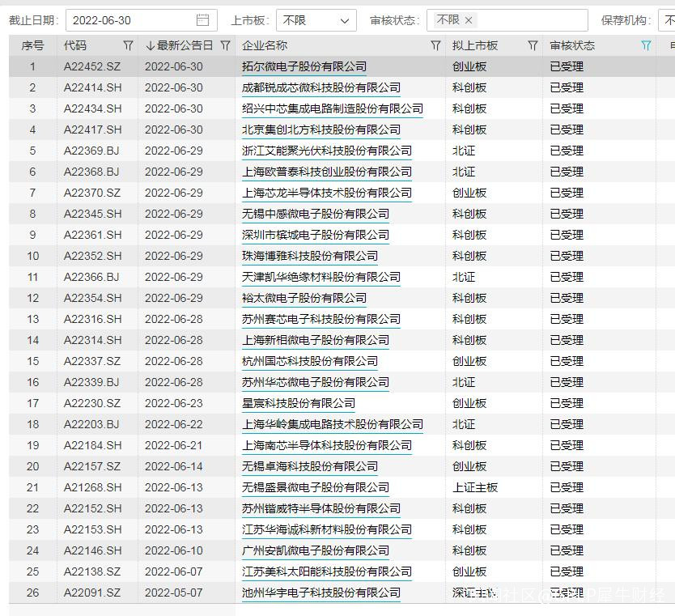Open 绍兴中芯集成电路制造股份有限公司 link
Image resolution: width=675 pixels, height=616 pixels.
point(333,109)
